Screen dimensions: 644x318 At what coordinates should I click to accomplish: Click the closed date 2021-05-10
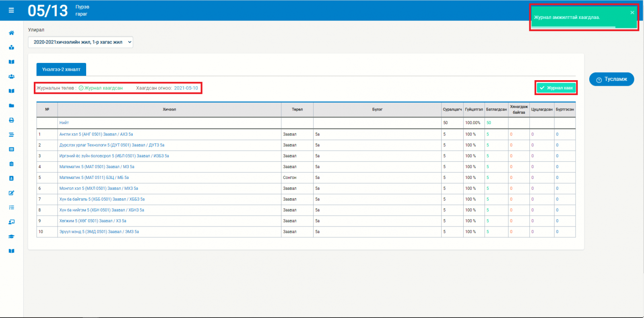(186, 88)
